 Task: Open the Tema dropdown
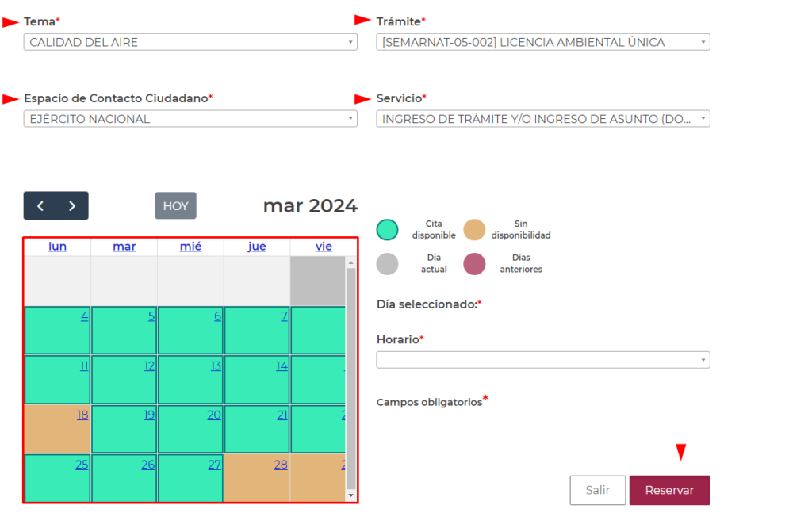tap(190, 43)
